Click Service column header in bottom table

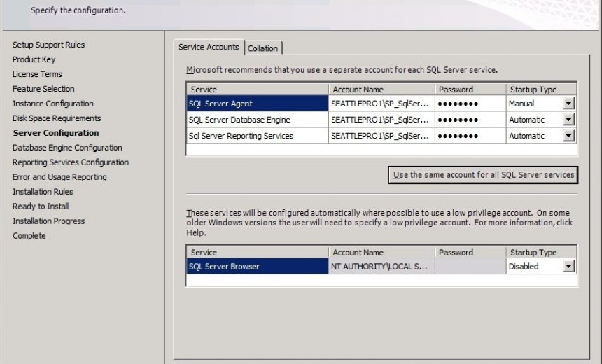(258, 252)
